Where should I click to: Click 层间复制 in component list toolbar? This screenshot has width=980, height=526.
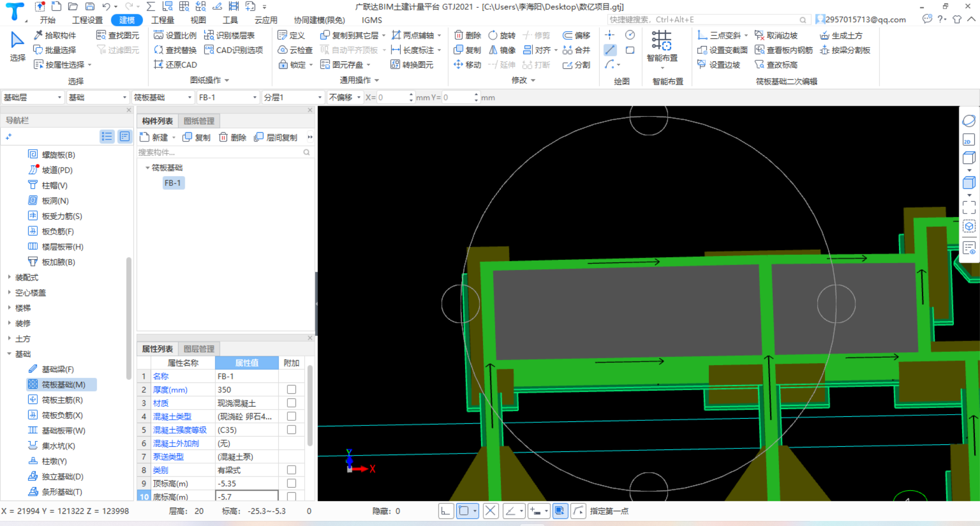point(276,137)
